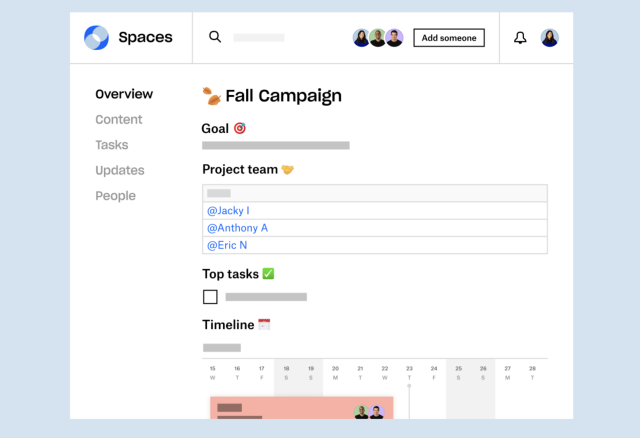Viewport: 640px width, 438px height.
Task: Select weekend day 25 in the timeline
Action: (x=458, y=373)
